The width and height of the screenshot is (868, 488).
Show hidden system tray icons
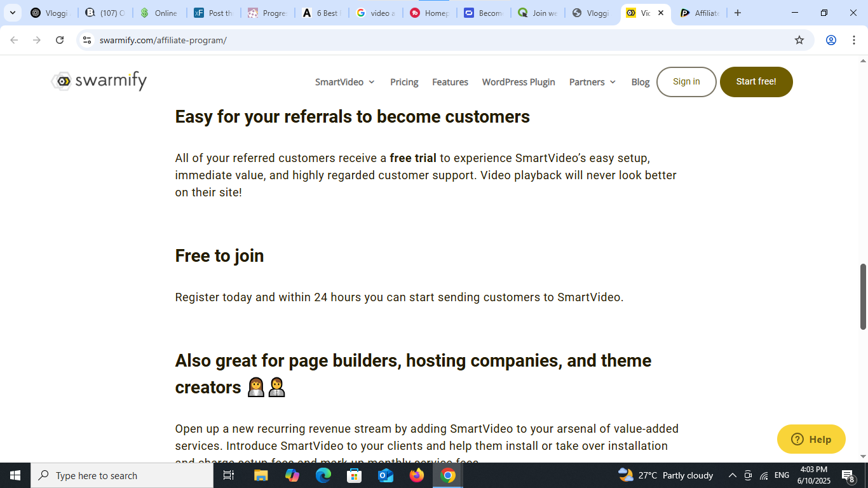[x=732, y=475]
